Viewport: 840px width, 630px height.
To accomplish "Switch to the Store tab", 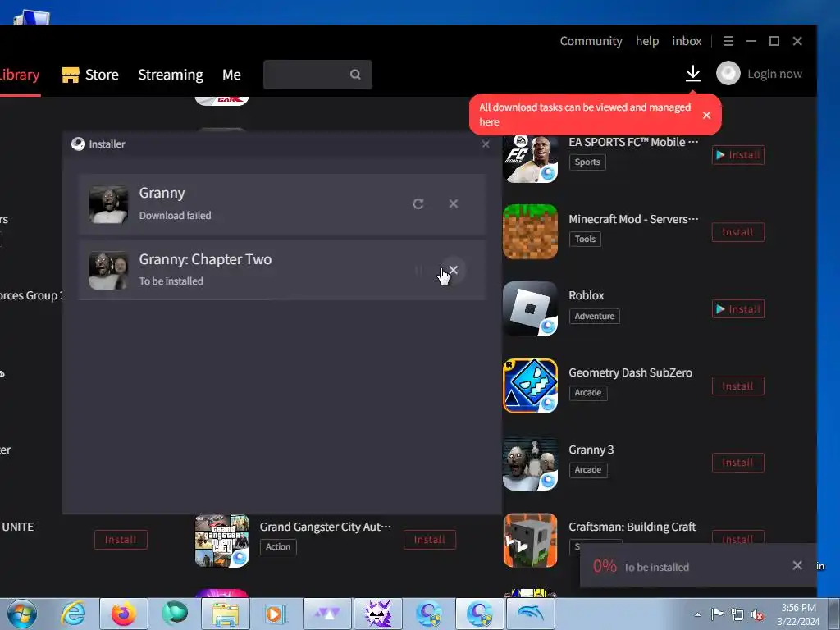I will 90,75.
